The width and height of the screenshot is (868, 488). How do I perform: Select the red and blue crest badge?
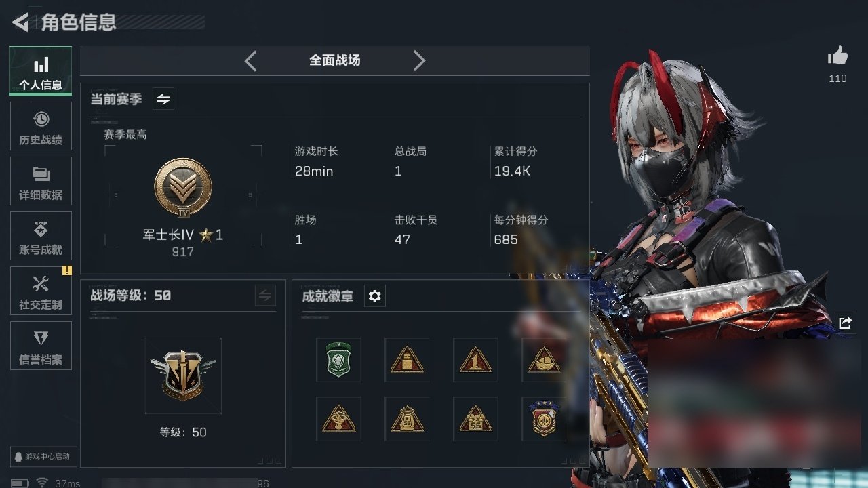[x=544, y=419]
